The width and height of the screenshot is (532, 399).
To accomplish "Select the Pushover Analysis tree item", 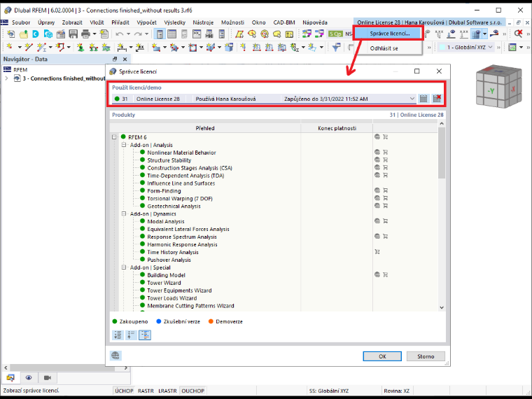I will [169, 260].
